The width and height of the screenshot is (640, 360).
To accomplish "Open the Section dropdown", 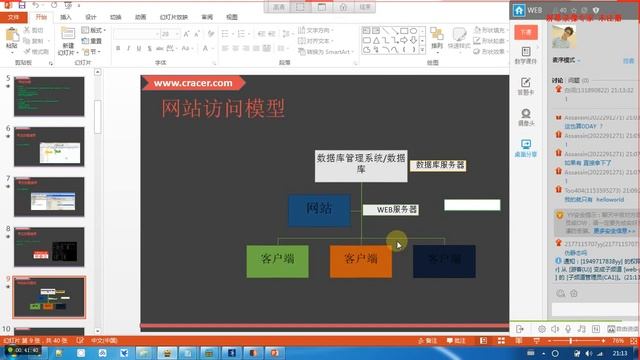I will 91,52.
